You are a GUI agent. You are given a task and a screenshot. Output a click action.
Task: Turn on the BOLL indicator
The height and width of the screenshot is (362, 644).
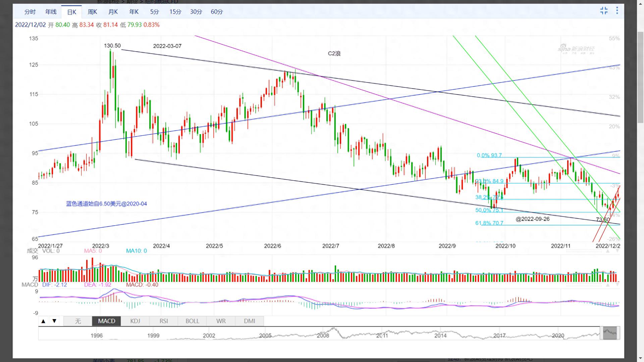click(x=193, y=321)
